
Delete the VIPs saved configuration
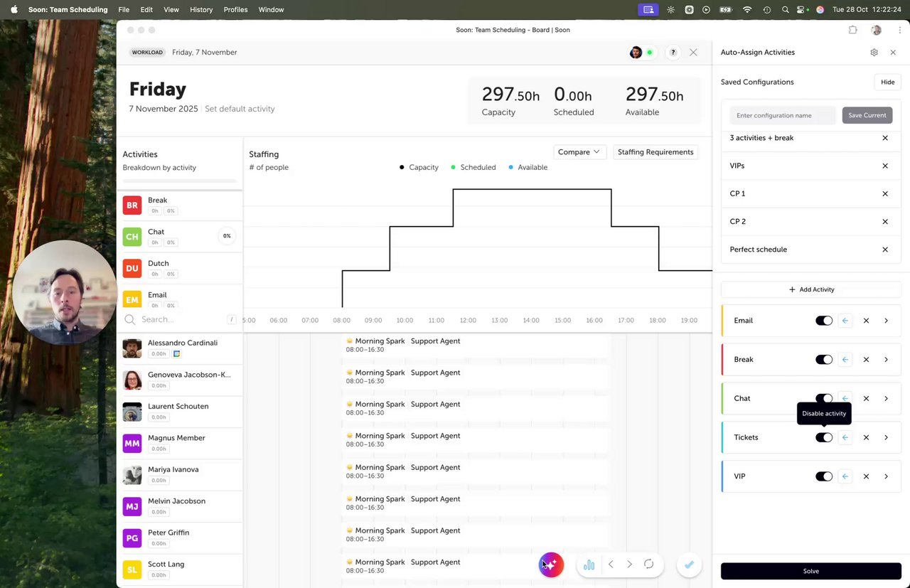click(885, 166)
